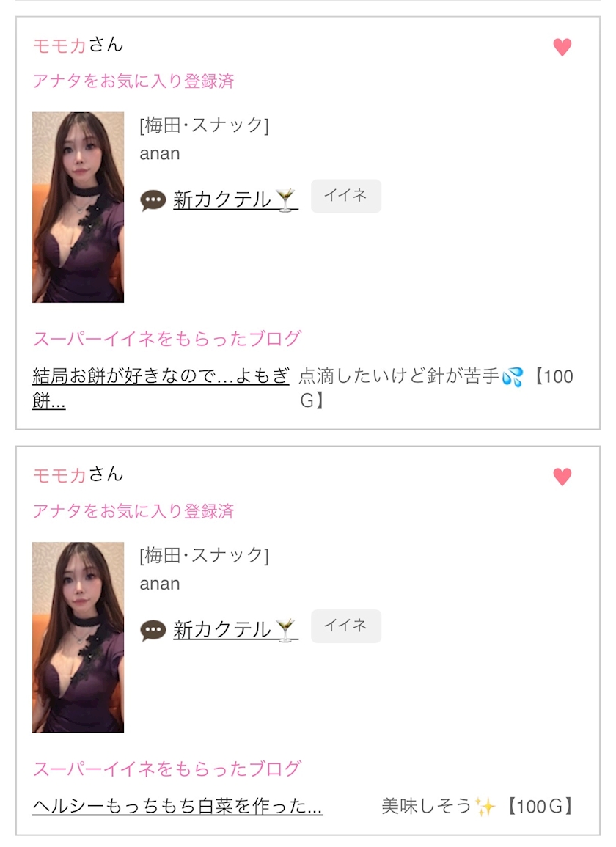Click the モモカ name in the bottom card
Viewport: 616px width, 847px height.
pyautogui.click(x=60, y=475)
